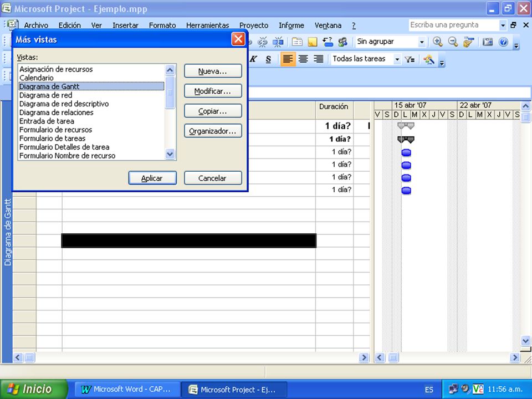Click the Zoom in magnifier icon
The image size is (532, 399).
coord(438,42)
